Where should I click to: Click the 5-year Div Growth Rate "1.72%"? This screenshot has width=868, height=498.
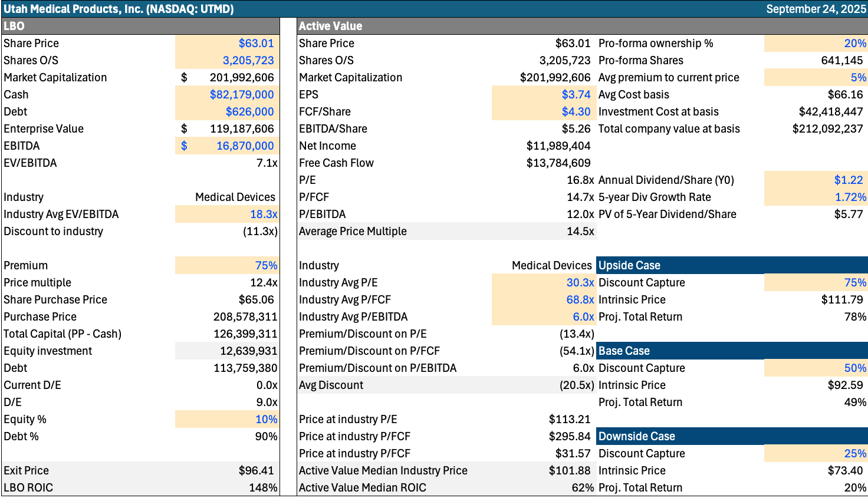851,197
